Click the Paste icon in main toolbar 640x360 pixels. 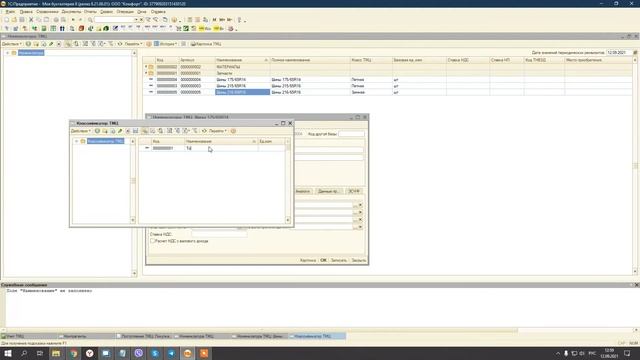pyautogui.click(x=46, y=20)
